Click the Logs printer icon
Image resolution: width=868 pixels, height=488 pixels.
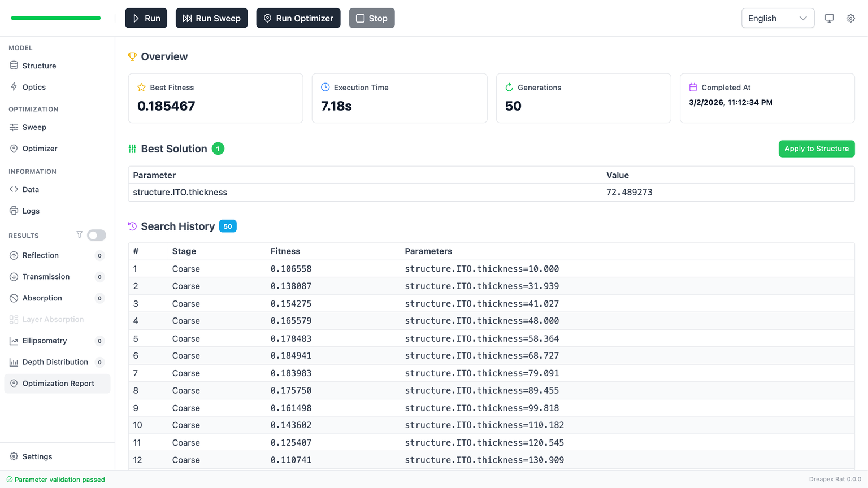coord(14,211)
